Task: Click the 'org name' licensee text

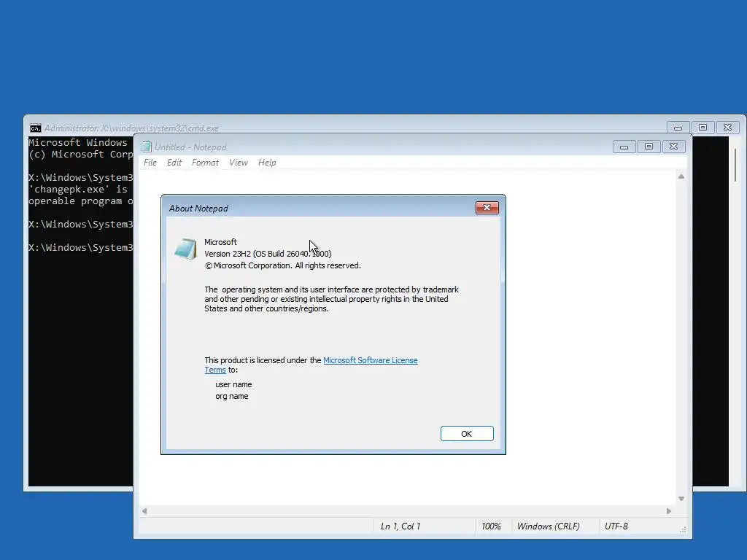Action: pos(231,396)
